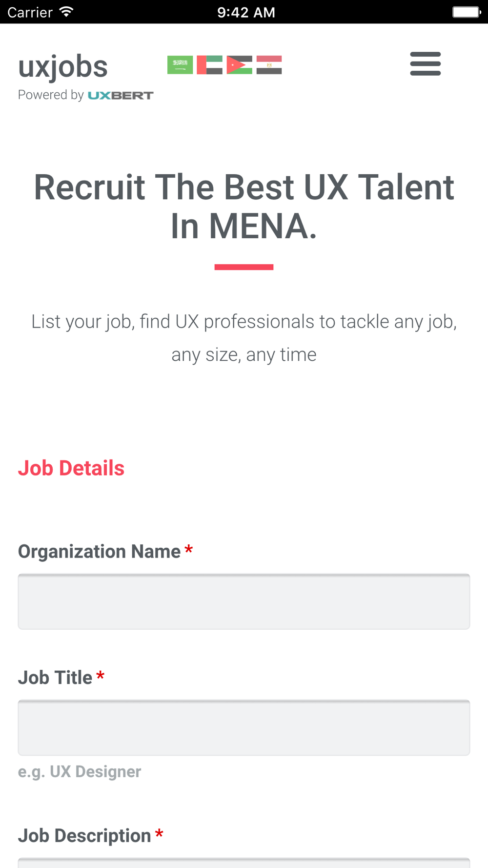Tap the Wi-Fi status icon
This screenshot has width=488, height=868.
pos(66,12)
